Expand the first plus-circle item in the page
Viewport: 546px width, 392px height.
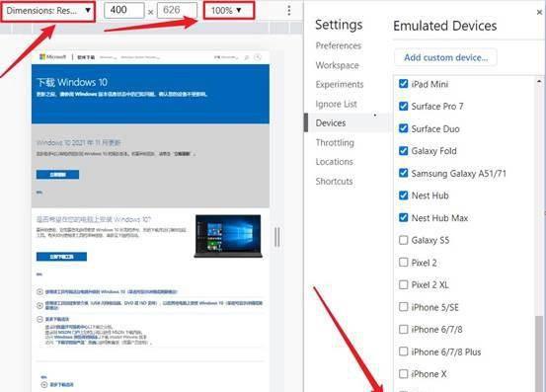pyautogui.click(x=39, y=291)
